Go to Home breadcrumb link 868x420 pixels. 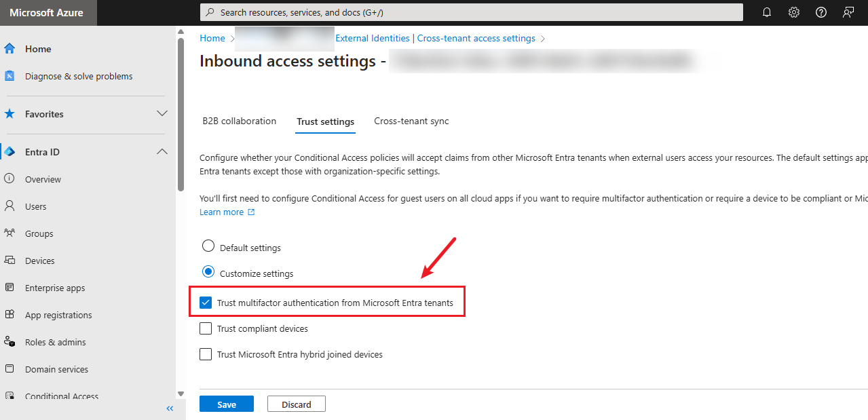(212, 38)
